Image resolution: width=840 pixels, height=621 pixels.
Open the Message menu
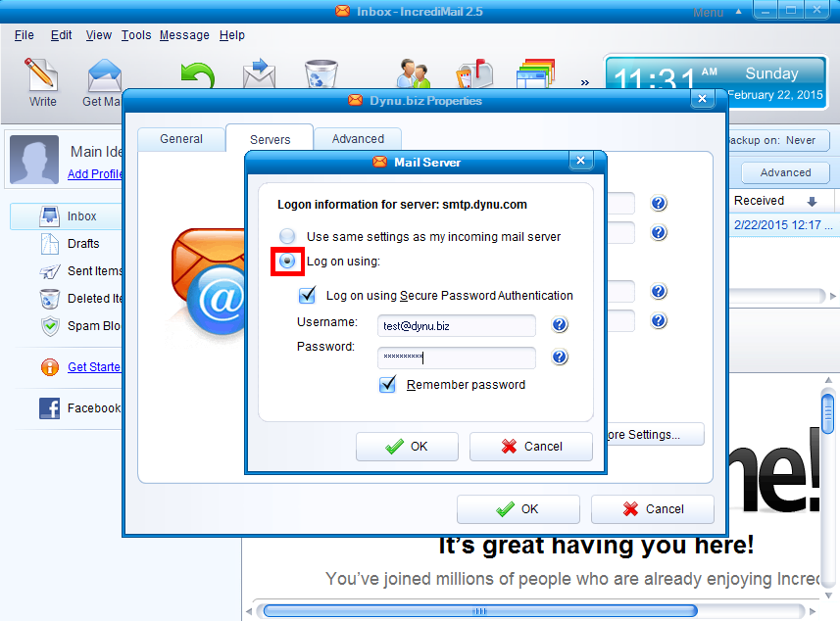point(184,35)
